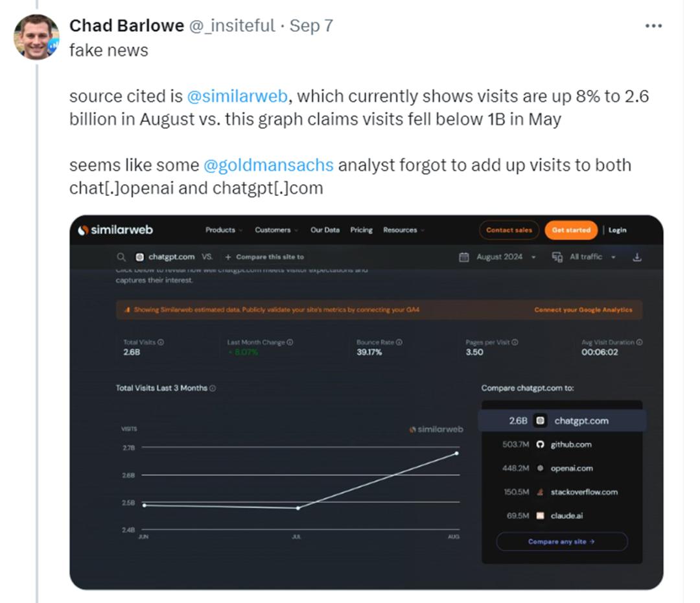Click the info icon next to Total Visits
Viewport: 700px width, 603px height.
[x=161, y=342]
